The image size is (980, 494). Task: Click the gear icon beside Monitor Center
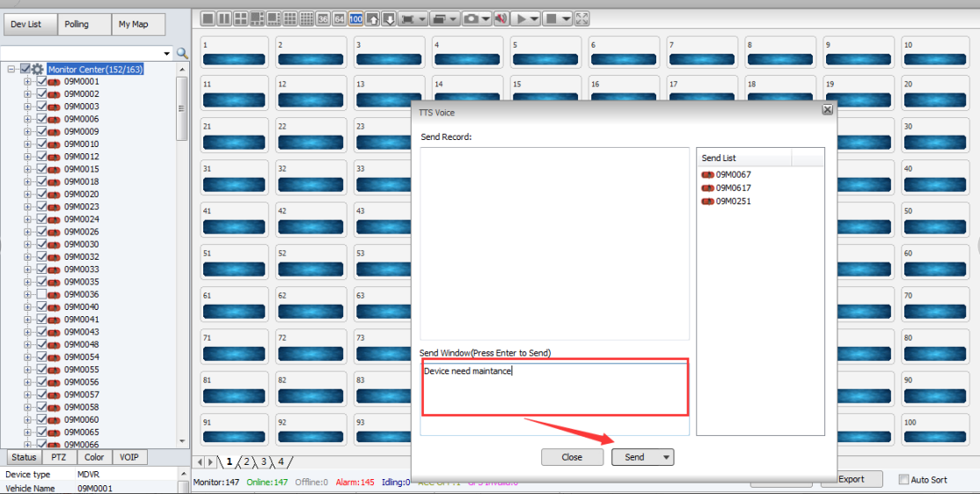(38, 70)
